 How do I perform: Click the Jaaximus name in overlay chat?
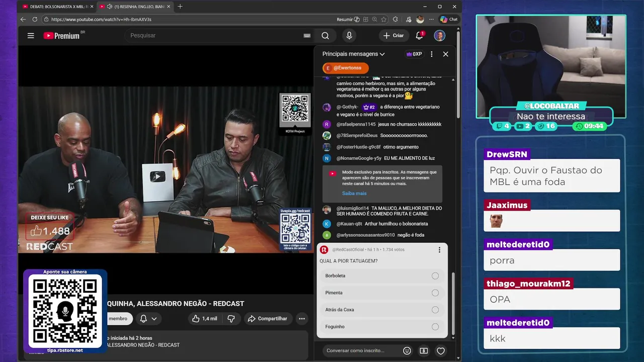pyautogui.click(x=507, y=205)
